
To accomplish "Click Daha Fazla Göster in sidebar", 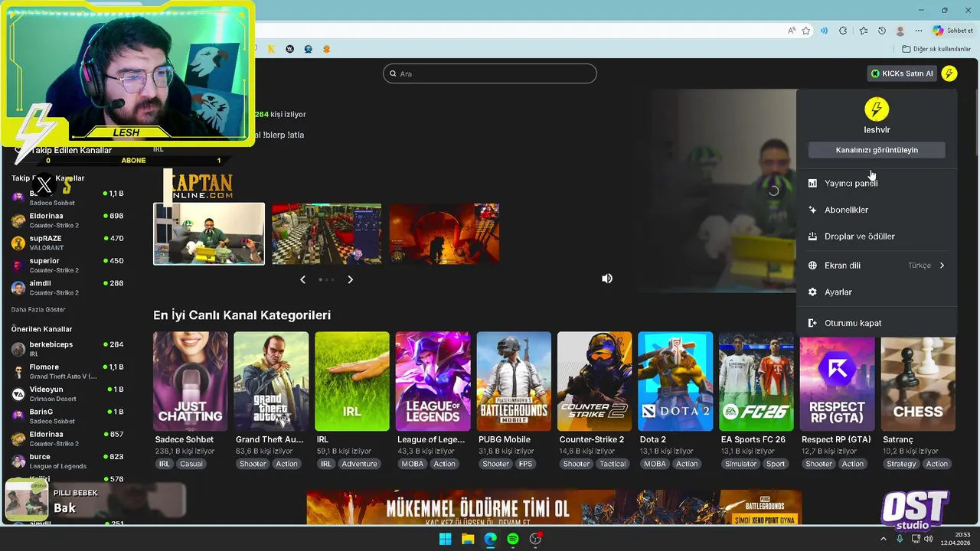I will (x=38, y=310).
